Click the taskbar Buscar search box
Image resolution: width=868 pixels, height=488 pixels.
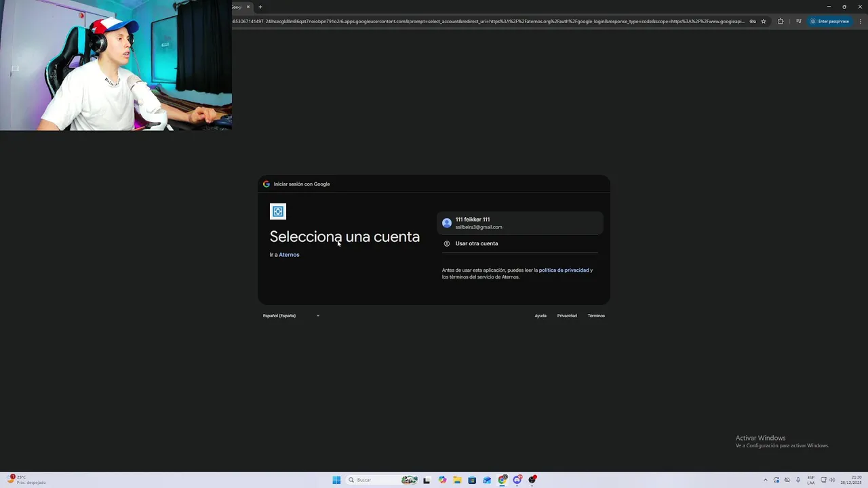pos(382,480)
